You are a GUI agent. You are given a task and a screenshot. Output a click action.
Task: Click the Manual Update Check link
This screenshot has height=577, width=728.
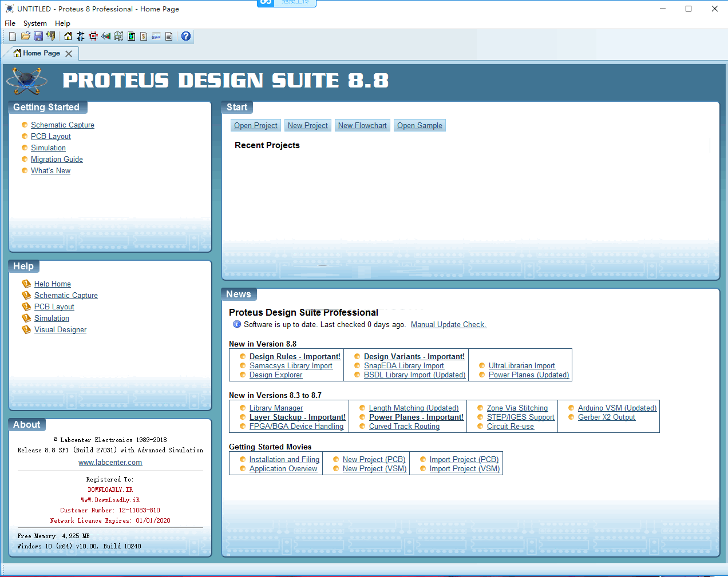click(x=449, y=325)
